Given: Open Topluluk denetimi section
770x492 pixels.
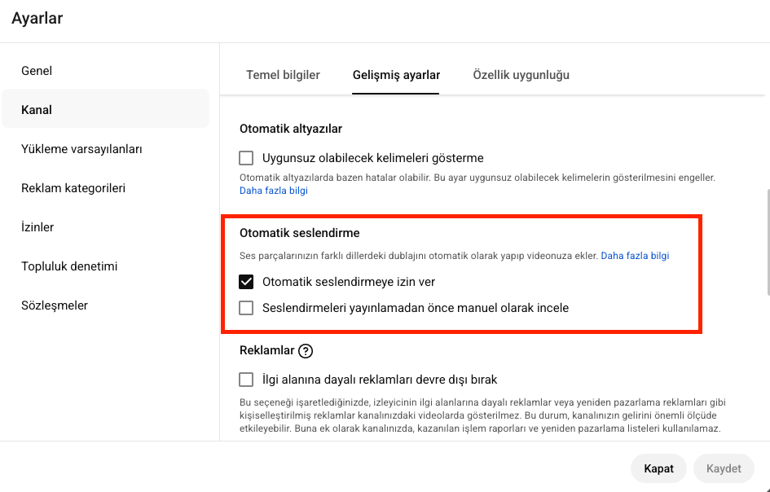Looking at the screenshot, I should (70, 266).
